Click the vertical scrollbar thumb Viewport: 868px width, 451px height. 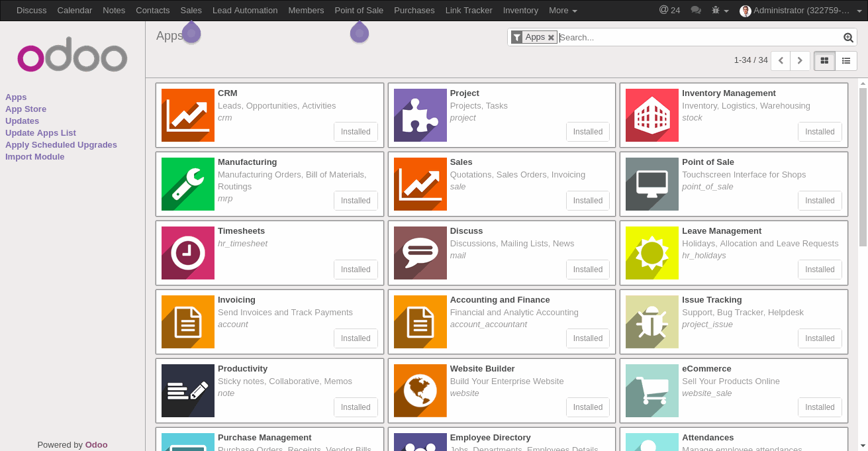(863, 167)
